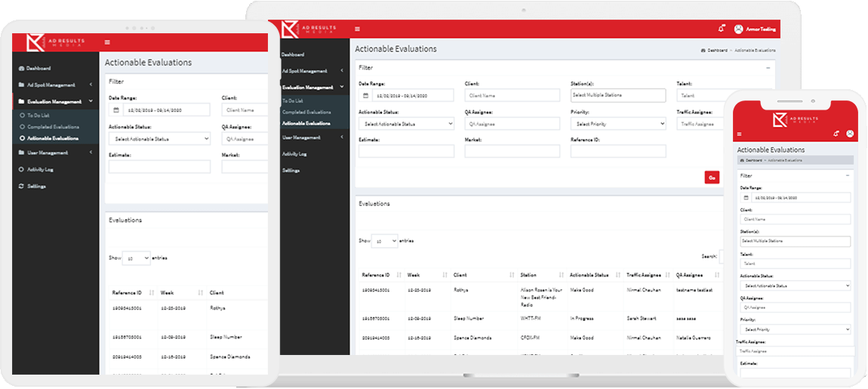
Task: Collapse the Filter panel on the phone
Action: click(848, 175)
